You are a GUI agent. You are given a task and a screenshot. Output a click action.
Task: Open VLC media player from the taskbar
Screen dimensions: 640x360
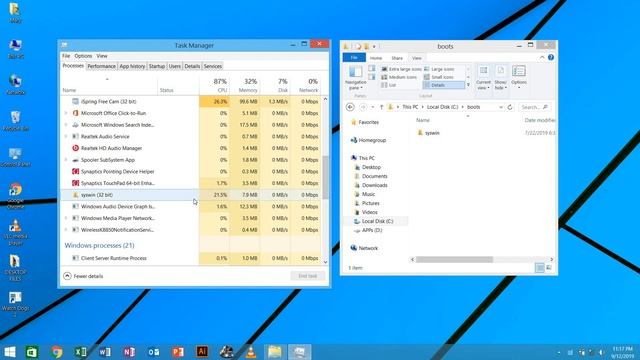251,352
